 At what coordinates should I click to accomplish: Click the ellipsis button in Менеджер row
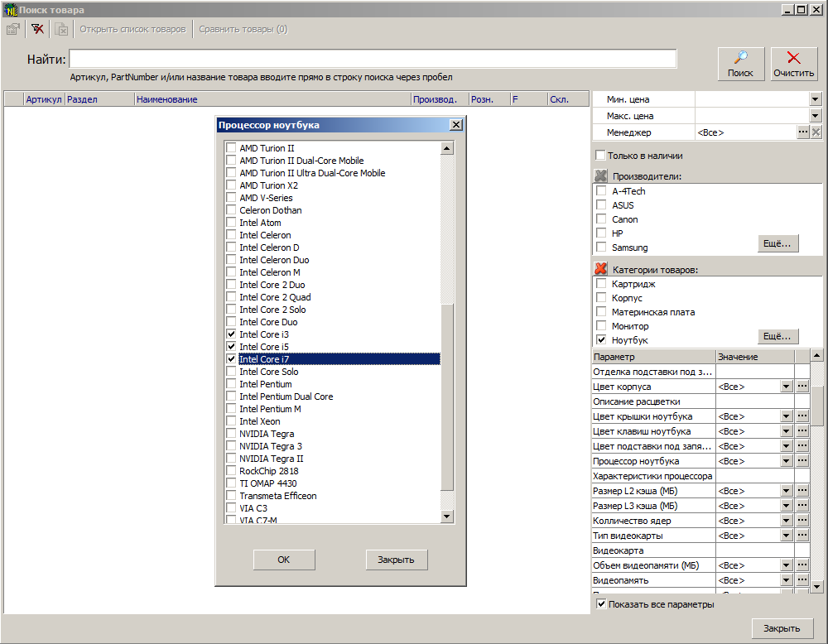[x=802, y=132]
